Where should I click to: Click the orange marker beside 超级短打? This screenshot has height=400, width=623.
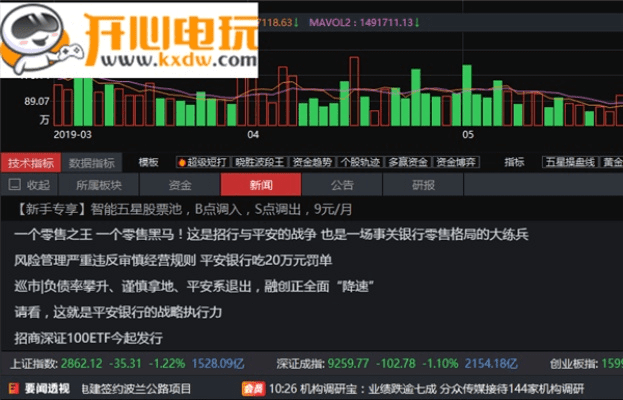(x=181, y=162)
